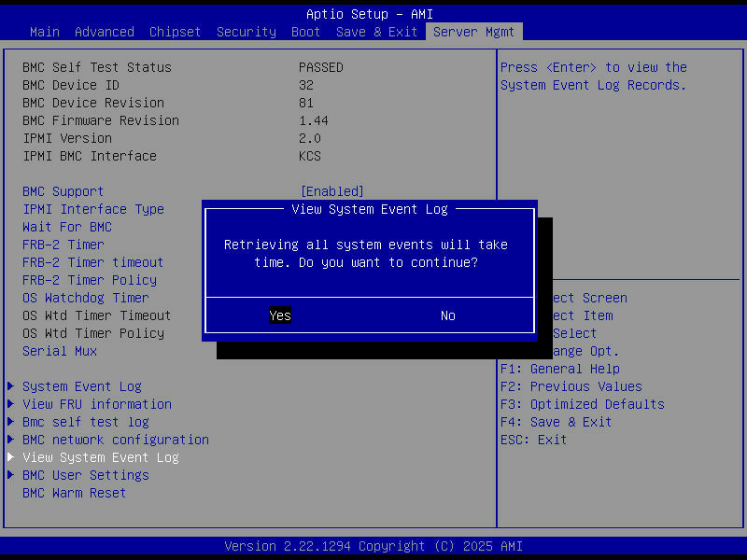Expand View FRU information
The width and height of the screenshot is (747, 560).
point(96,403)
